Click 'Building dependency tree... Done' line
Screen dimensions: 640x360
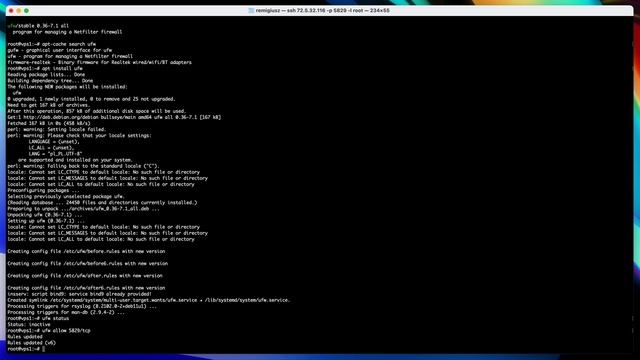[x=50, y=81]
